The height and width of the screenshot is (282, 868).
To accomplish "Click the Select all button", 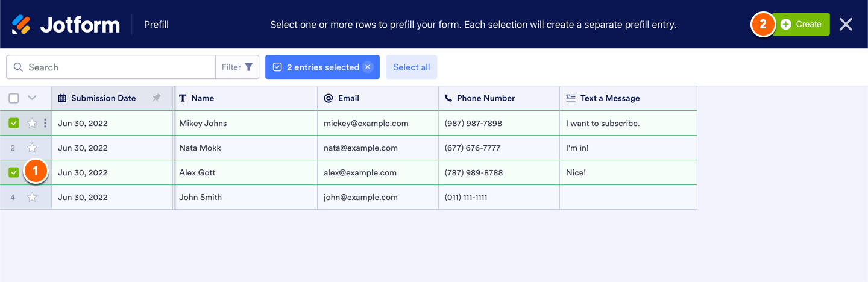I will coord(411,67).
